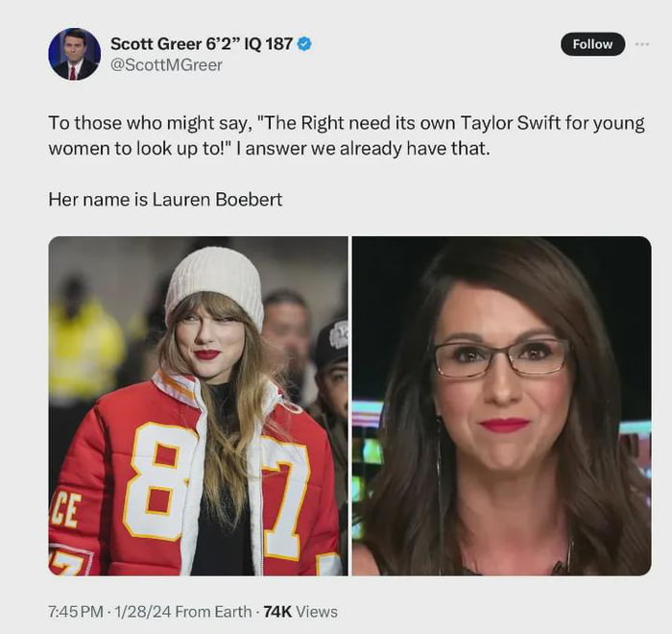Click the white knit beanie in left photo
Screen dimensions: 672x634
coord(215,282)
